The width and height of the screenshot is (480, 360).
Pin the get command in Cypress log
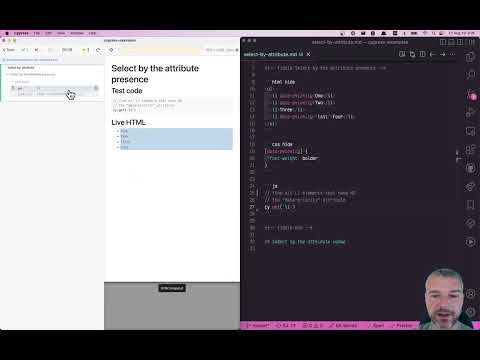click(13, 88)
